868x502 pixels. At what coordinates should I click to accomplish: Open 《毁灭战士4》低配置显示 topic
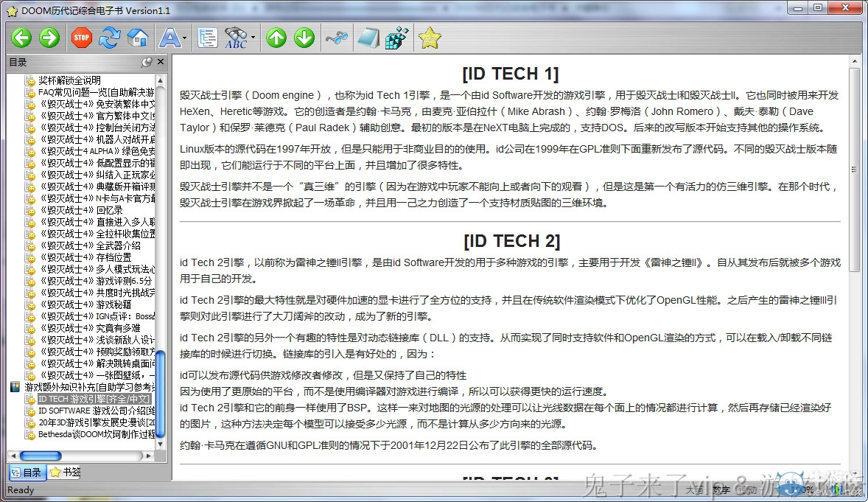coord(97,163)
